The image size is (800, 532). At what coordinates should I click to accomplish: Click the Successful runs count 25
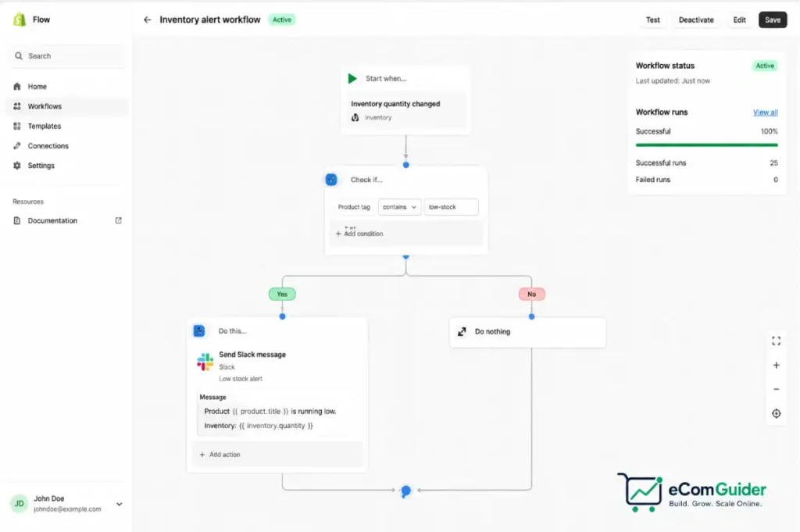click(773, 163)
